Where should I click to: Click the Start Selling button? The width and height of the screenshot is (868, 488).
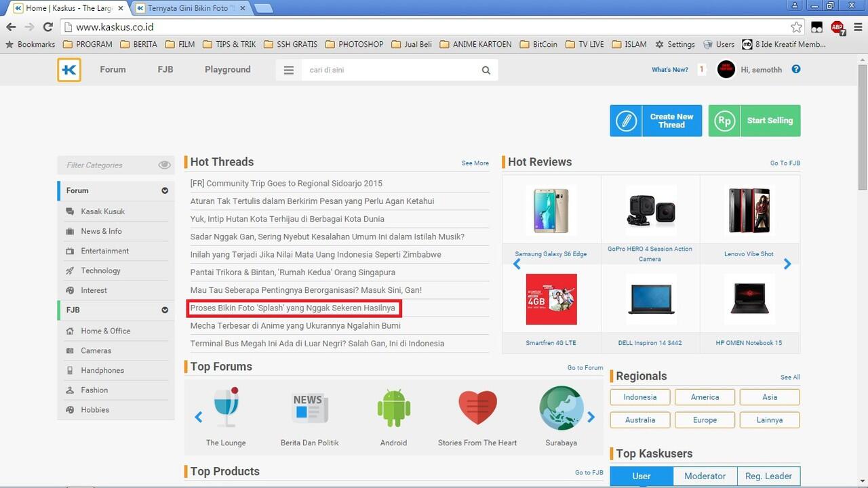[x=755, y=121]
